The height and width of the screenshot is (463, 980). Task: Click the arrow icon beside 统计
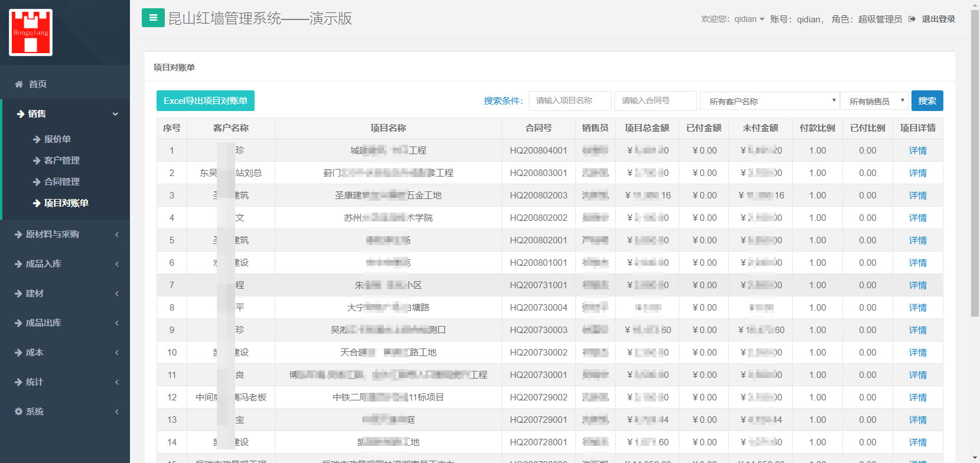coord(18,382)
